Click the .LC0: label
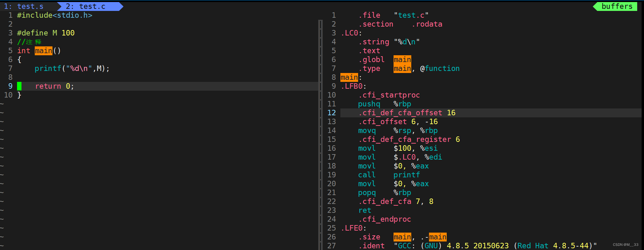 (351, 33)
